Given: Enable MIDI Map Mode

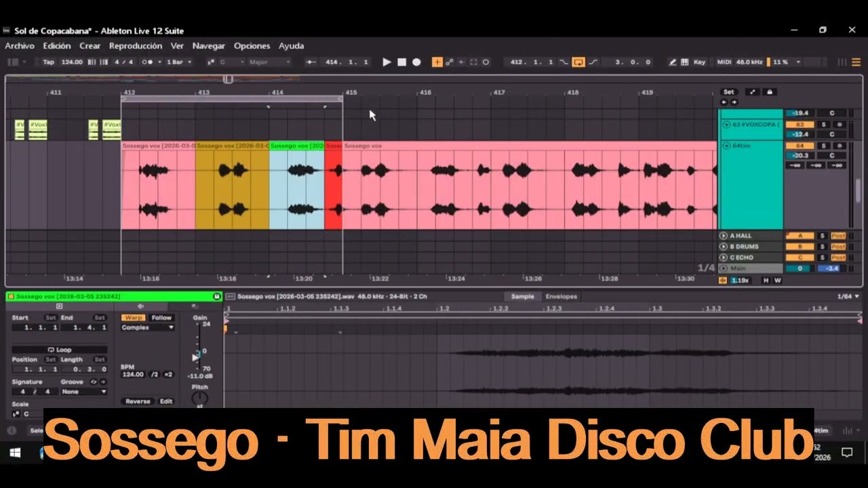Looking at the screenshot, I should tap(724, 62).
